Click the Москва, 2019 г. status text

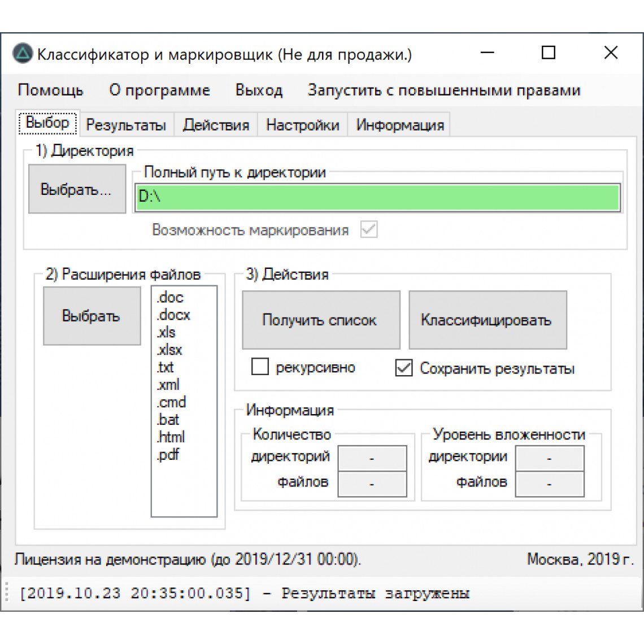(x=581, y=559)
